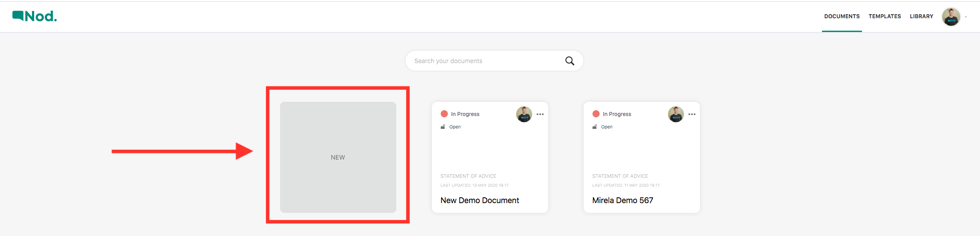Image resolution: width=980 pixels, height=236 pixels.
Task: Open the Library tab
Action: click(x=921, y=16)
